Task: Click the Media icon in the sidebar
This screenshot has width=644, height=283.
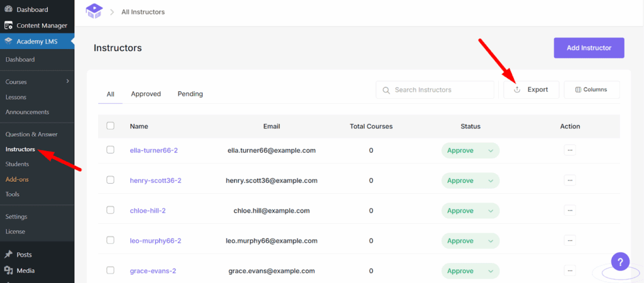Action: [x=9, y=270]
